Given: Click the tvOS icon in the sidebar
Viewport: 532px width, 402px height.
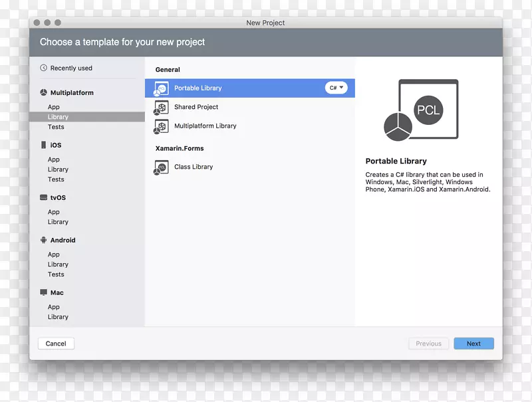Looking at the screenshot, I should pyautogui.click(x=43, y=197).
